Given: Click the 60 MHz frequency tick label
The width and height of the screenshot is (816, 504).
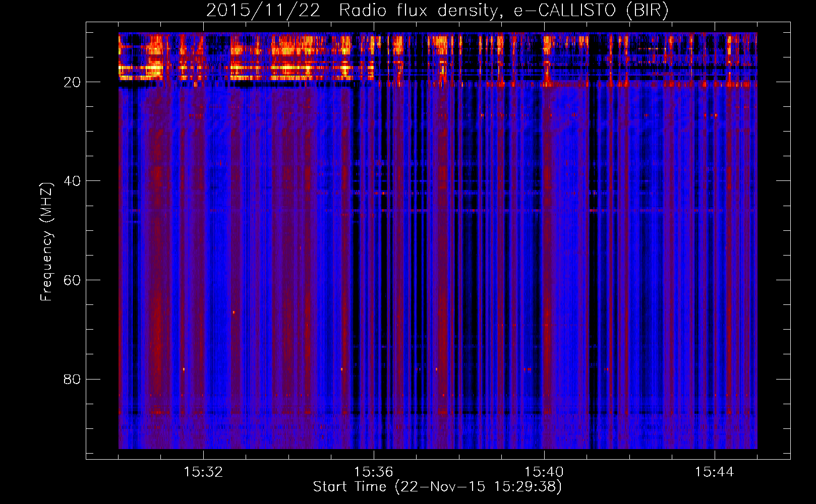Looking at the screenshot, I should tap(72, 280).
